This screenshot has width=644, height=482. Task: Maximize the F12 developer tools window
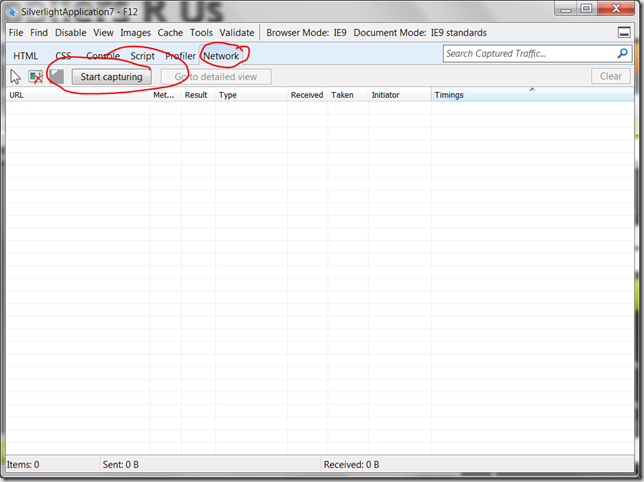click(586, 9)
